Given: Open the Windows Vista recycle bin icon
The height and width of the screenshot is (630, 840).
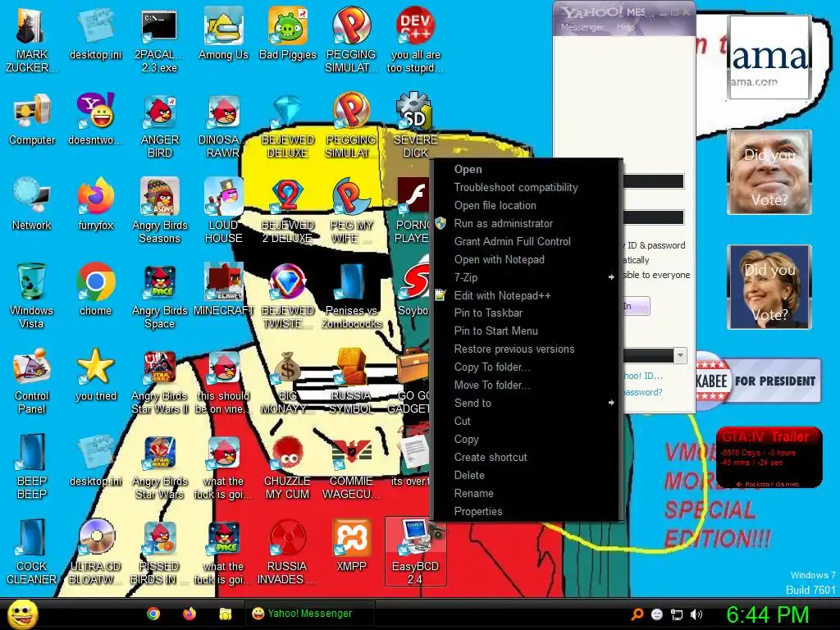Looking at the screenshot, I should coord(32,295).
